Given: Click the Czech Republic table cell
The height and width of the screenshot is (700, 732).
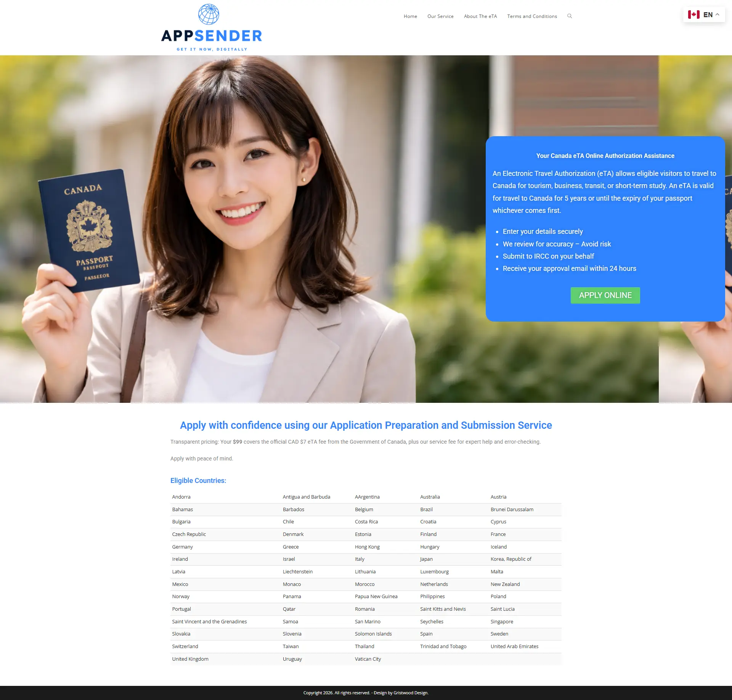Looking at the screenshot, I should pos(189,534).
